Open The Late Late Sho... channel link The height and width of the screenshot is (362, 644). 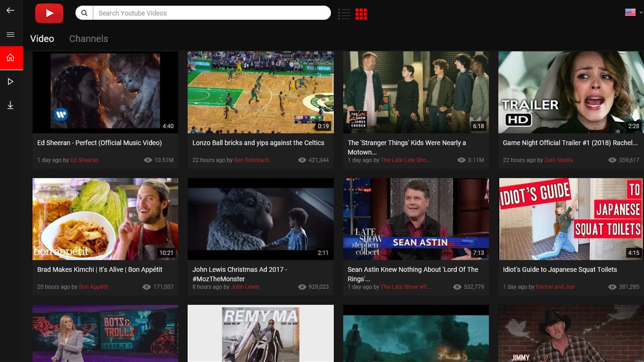tap(406, 160)
